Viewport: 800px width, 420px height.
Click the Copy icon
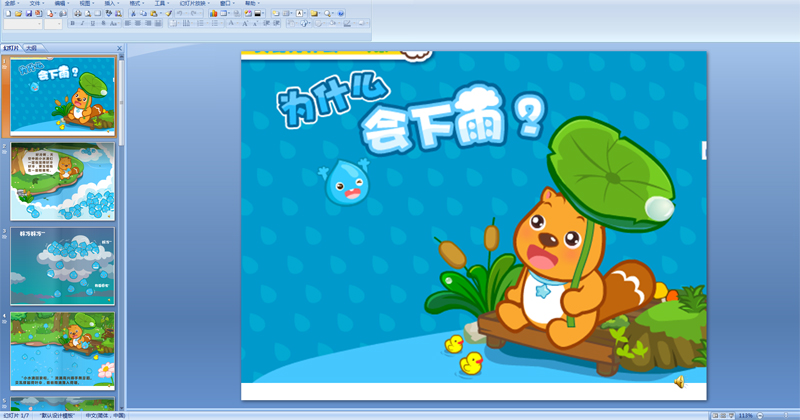point(143,14)
